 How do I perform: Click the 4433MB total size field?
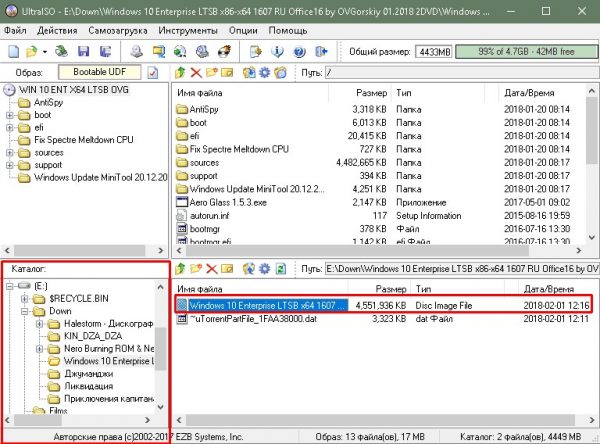(x=434, y=52)
